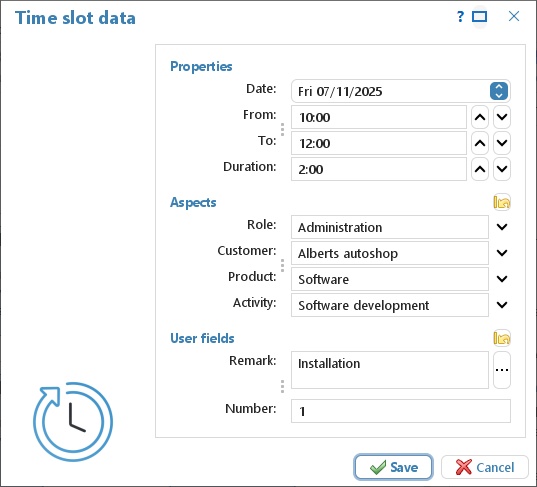Click the Properties section heading

coord(201,66)
